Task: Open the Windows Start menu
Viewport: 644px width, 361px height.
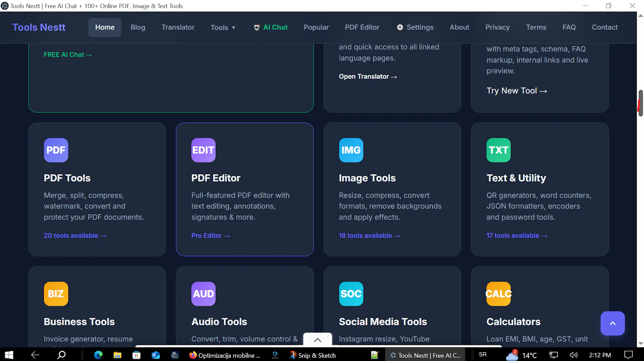Action: point(9,355)
